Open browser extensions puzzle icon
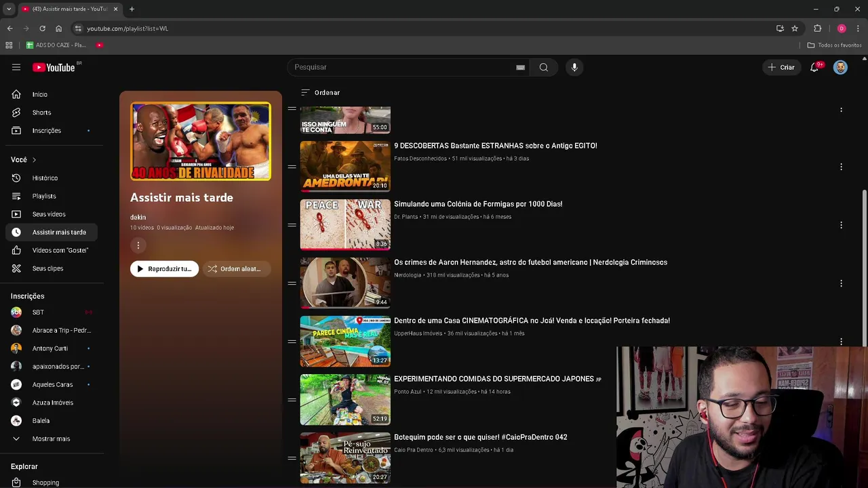 coord(818,28)
